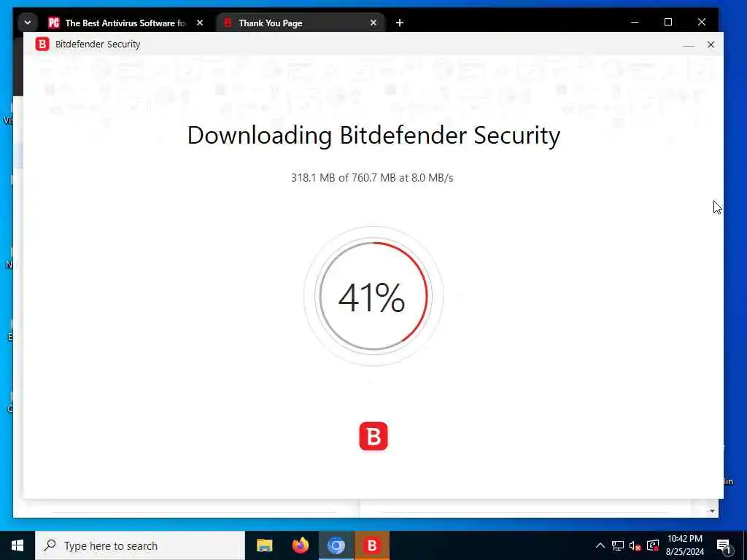This screenshot has width=747, height=560.
Task: Click the 41% circular download progress indicator
Action: tap(373, 296)
